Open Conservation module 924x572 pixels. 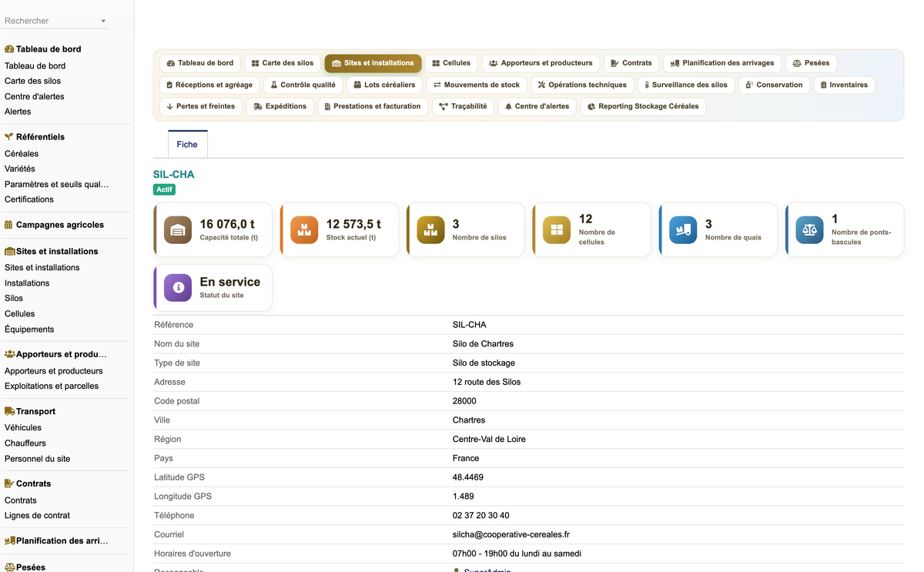click(x=774, y=85)
